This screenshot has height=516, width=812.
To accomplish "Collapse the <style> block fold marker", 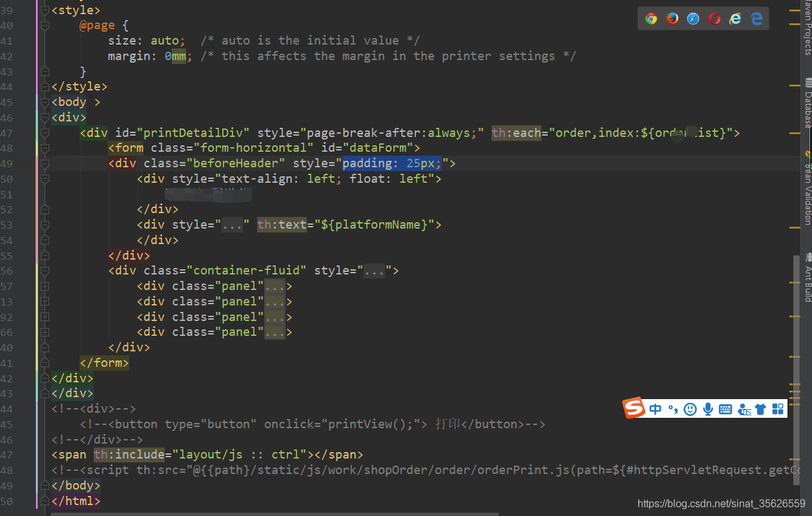I will point(45,10).
